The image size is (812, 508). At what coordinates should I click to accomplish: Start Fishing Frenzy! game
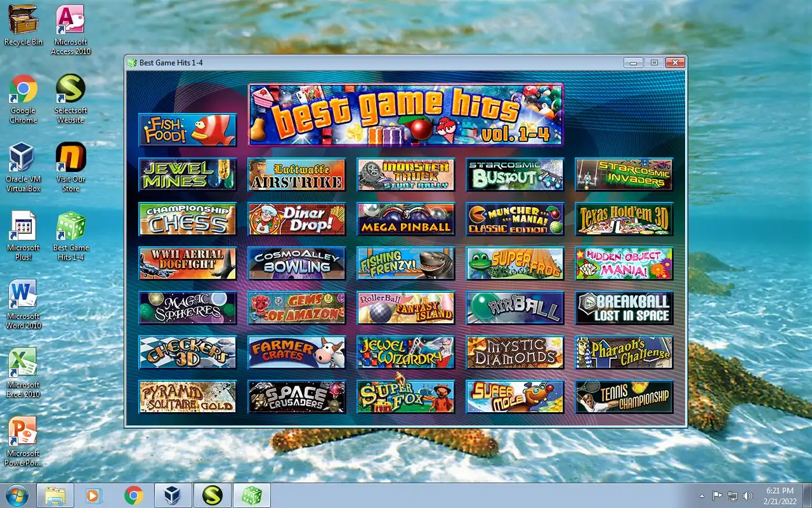click(406, 264)
